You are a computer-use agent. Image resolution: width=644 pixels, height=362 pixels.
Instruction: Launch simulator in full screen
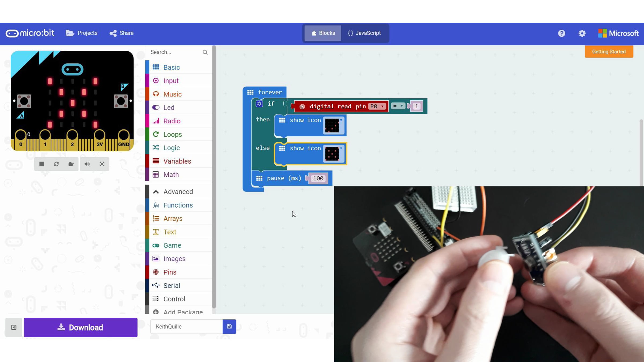click(x=102, y=164)
